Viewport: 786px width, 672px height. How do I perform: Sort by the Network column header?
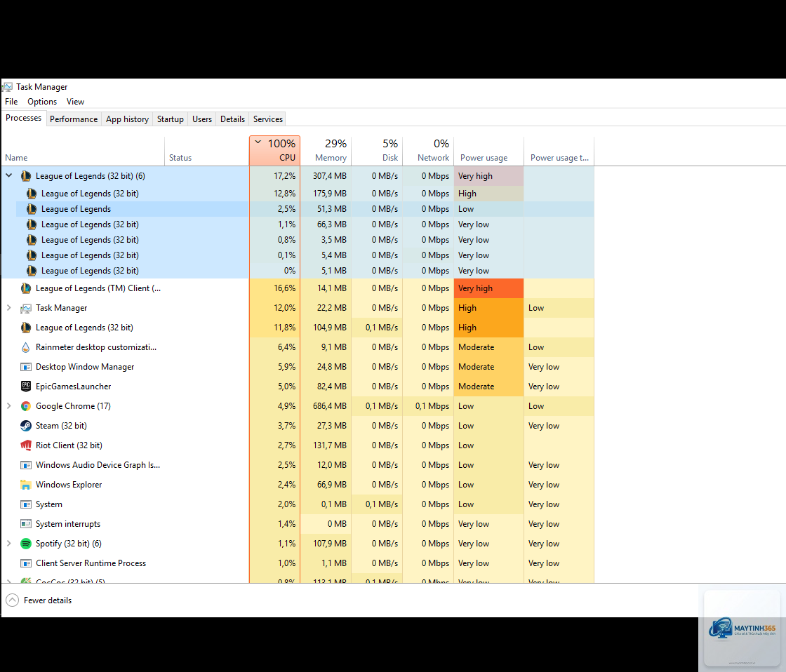pos(428,151)
